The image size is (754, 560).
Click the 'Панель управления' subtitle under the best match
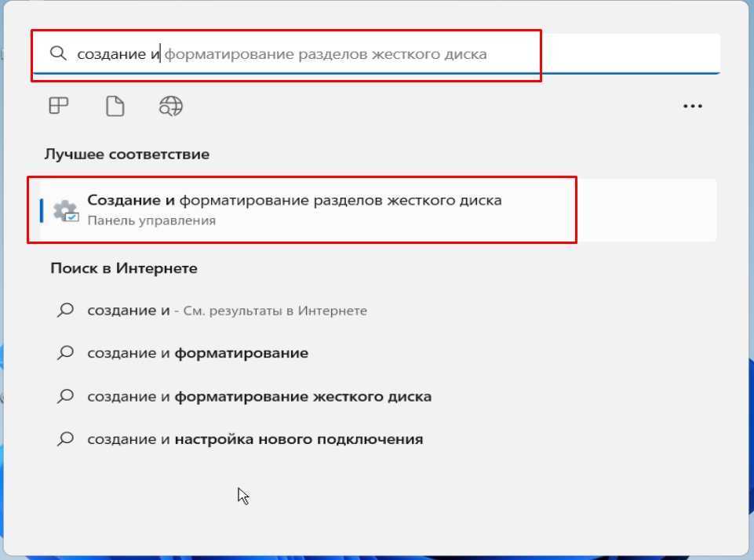tap(151, 221)
